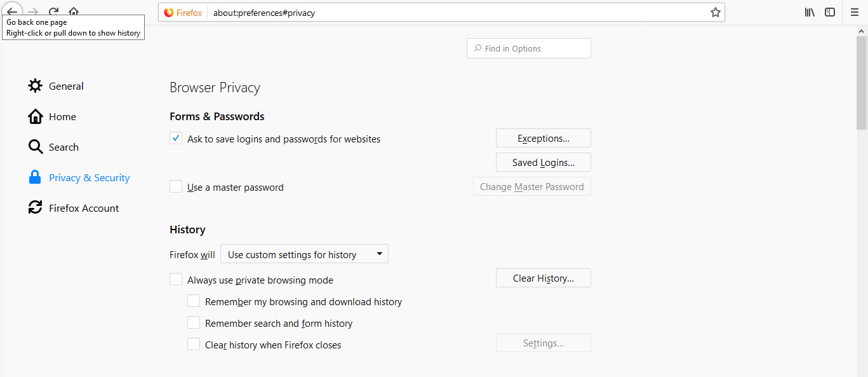Enable Remember my browsing and download history
868x377 pixels.
194,301
